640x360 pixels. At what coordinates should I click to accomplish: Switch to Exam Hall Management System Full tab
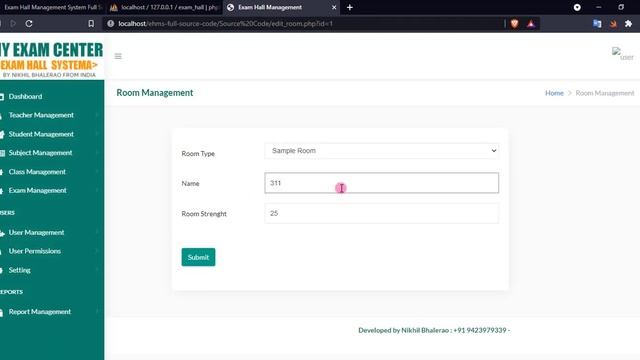[x=52, y=7]
